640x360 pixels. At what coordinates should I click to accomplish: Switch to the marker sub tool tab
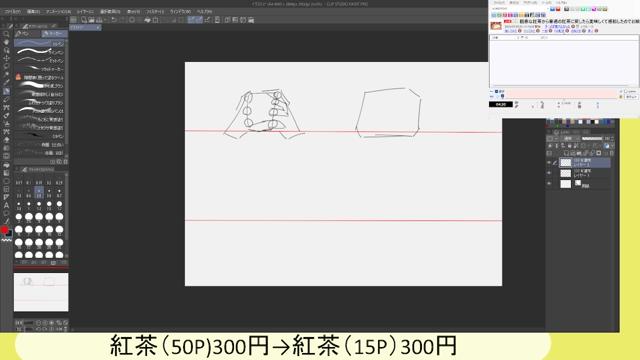point(54,33)
